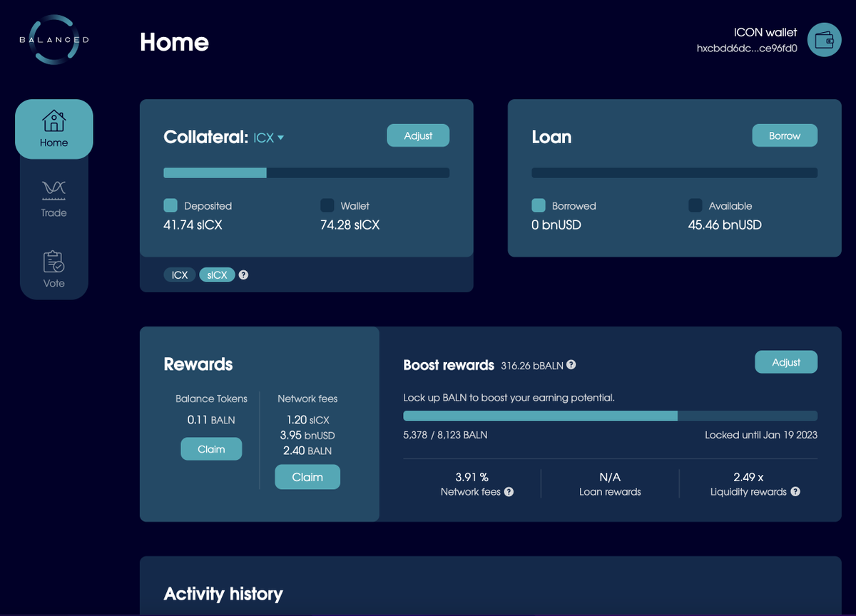Claim Balance Tokens rewards

211,449
